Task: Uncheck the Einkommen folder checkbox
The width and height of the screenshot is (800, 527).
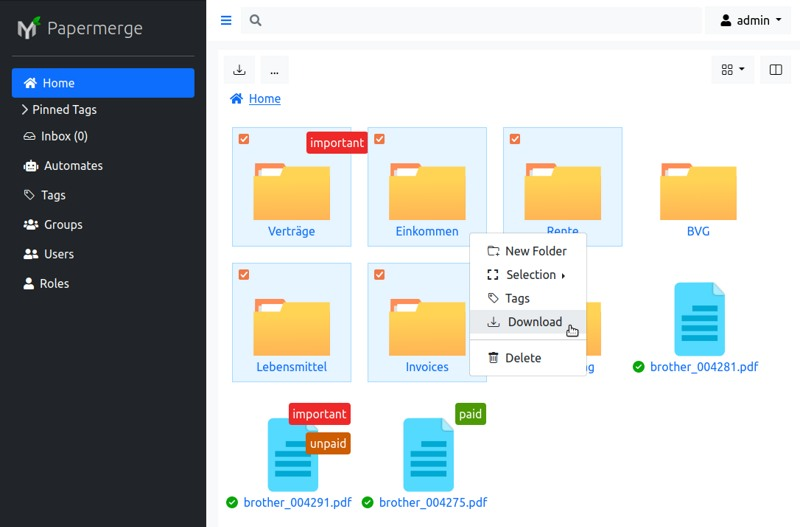Action: (x=379, y=139)
